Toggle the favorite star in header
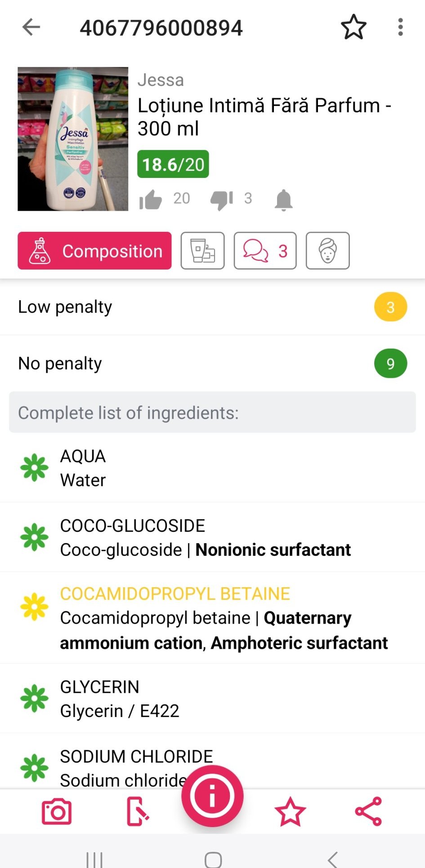Viewport: 425px width, 868px height. click(353, 27)
